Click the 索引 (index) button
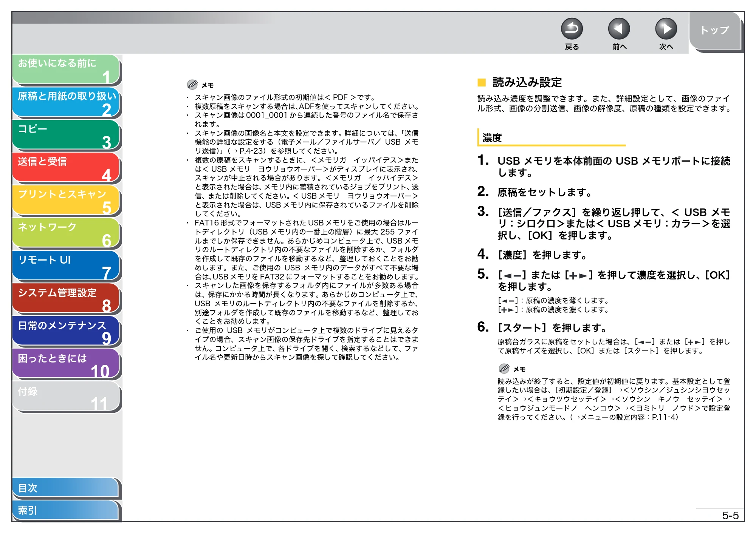The height and width of the screenshot is (534, 756). click(66, 510)
